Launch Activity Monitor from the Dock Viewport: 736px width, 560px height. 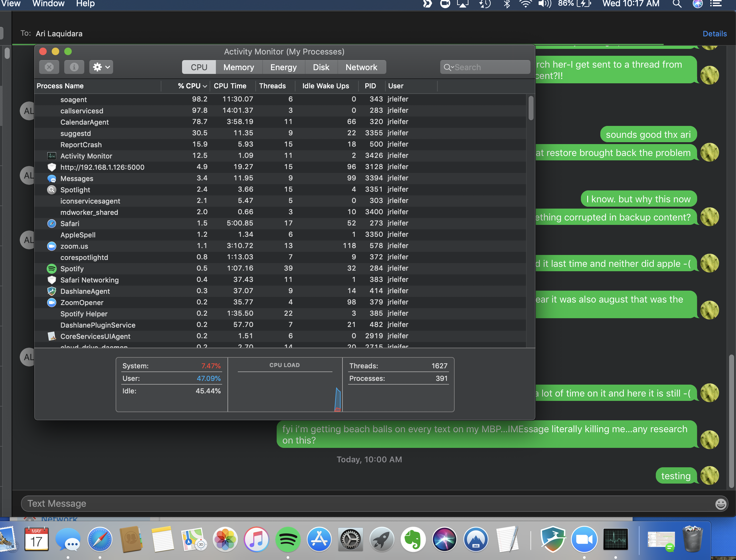[x=615, y=539]
